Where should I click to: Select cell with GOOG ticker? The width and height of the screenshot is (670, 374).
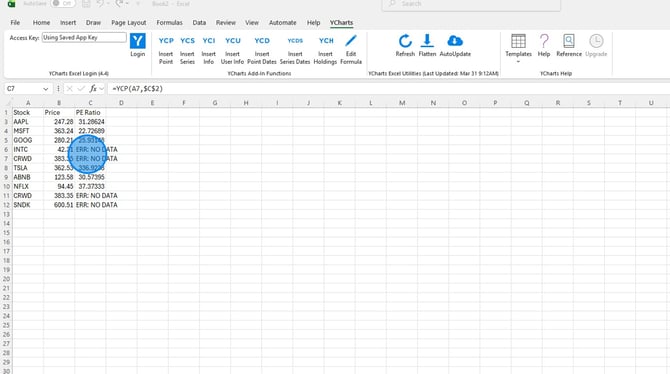28,140
